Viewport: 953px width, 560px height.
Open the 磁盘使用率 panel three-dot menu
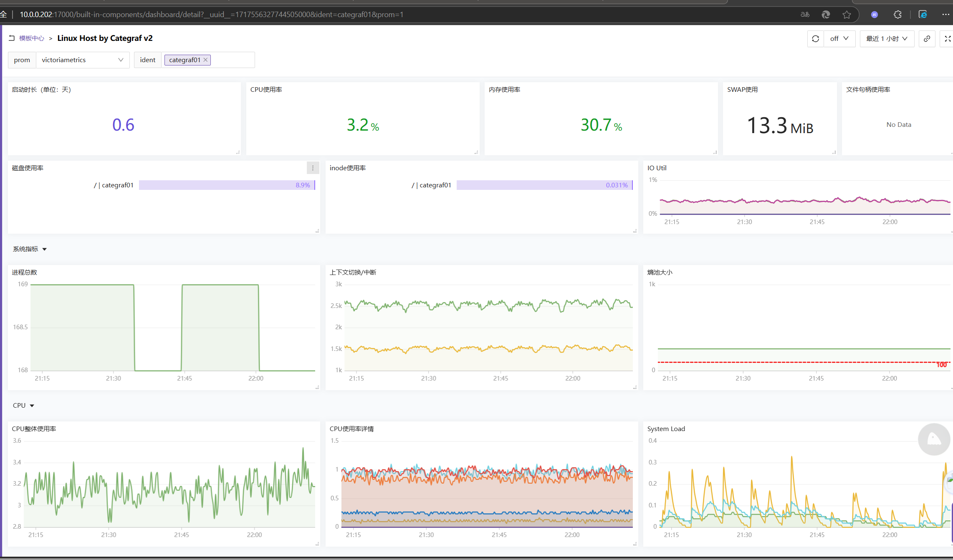tap(313, 168)
